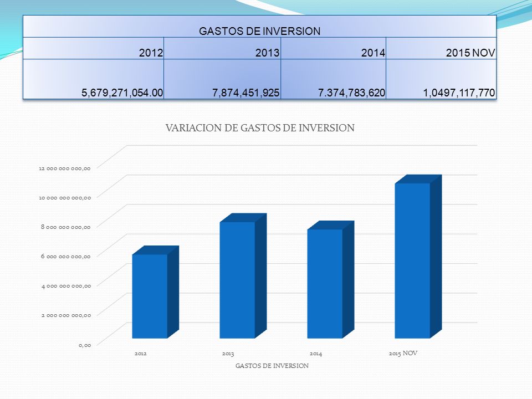Click the GASTOS DE INVERSION table header
Screen dimensions: 532x399
point(259,27)
